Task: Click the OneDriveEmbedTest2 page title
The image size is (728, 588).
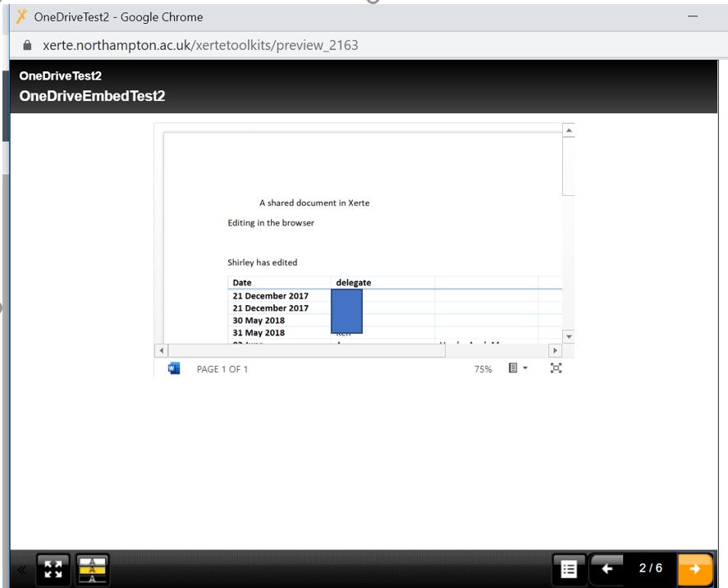Action: (x=92, y=96)
